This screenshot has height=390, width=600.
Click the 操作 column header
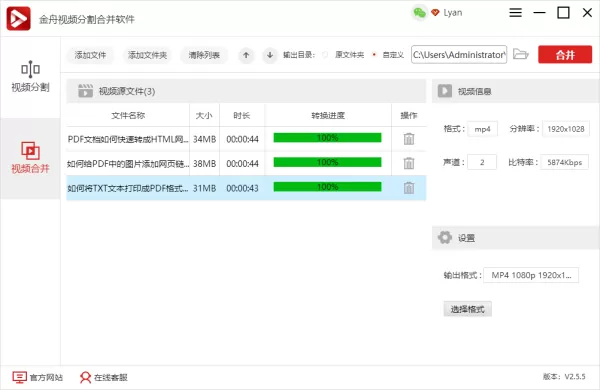[x=409, y=115]
